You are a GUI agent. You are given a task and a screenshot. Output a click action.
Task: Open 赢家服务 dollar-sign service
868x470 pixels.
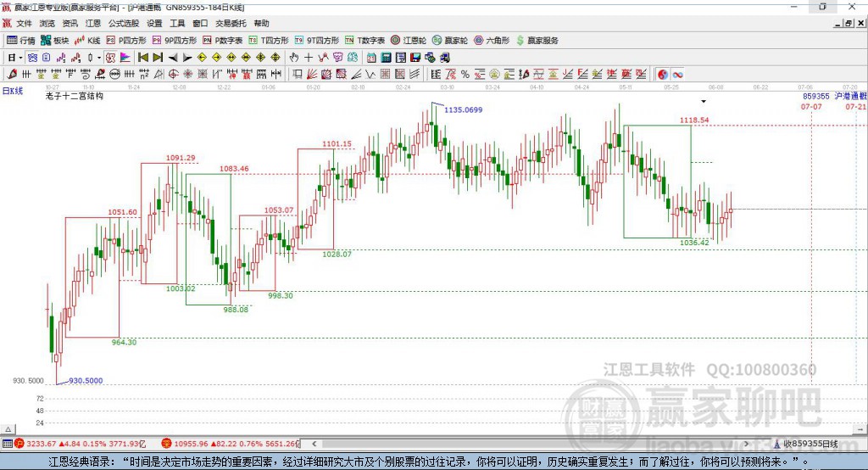pos(537,41)
